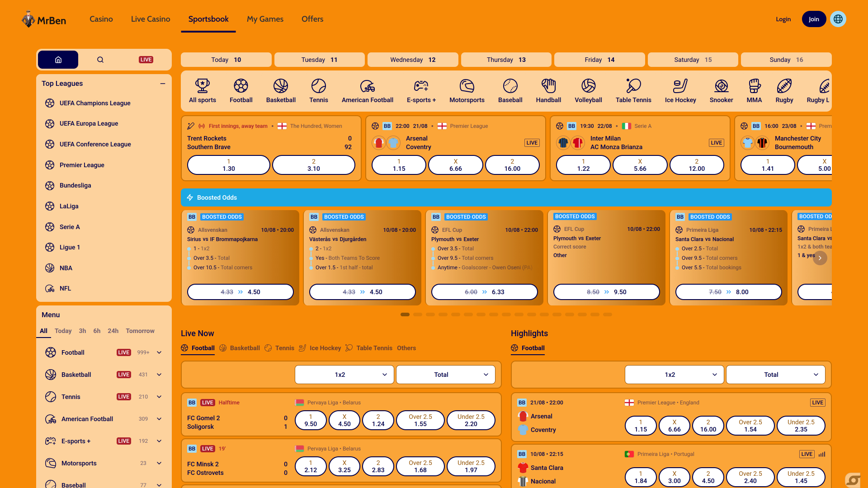The width and height of the screenshot is (868, 488).
Task: Select the All time filter in Menu
Action: pyautogui.click(x=43, y=331)
